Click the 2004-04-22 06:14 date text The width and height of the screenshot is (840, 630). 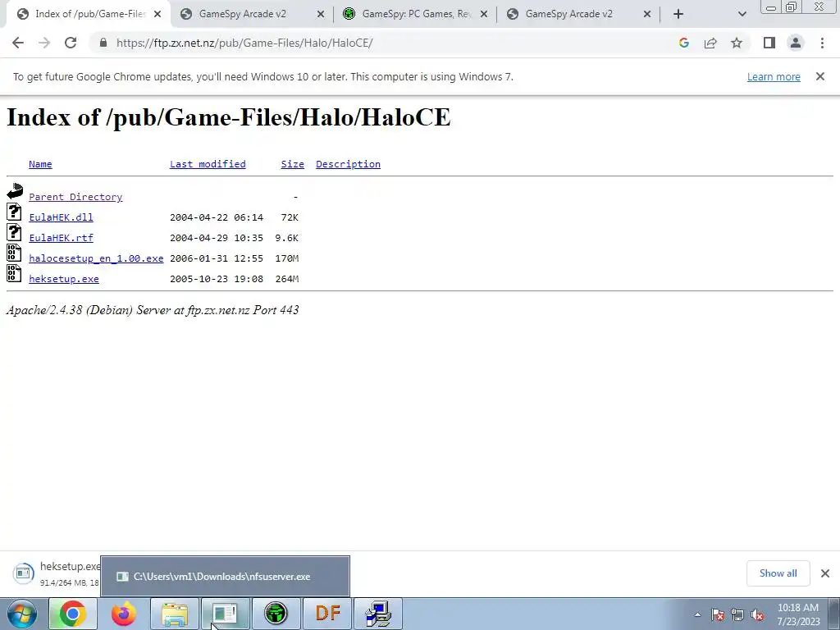[x=217, y=217]
